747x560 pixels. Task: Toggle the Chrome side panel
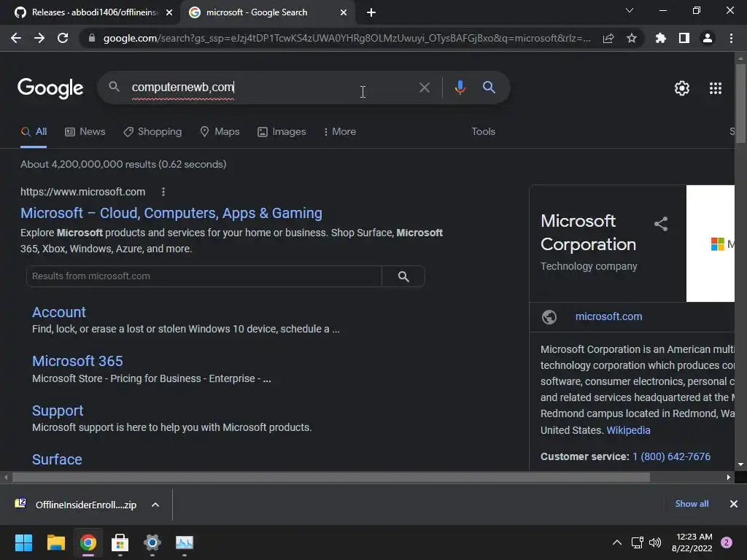point(684,38)
